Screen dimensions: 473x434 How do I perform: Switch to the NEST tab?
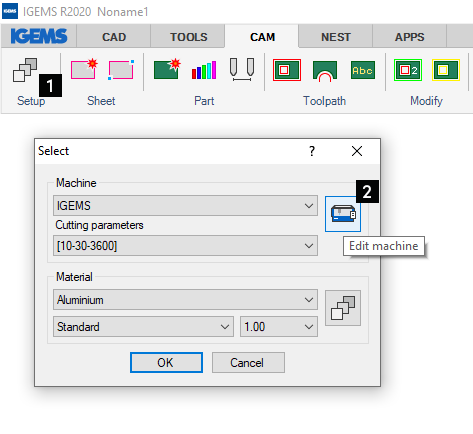point(336,37)
